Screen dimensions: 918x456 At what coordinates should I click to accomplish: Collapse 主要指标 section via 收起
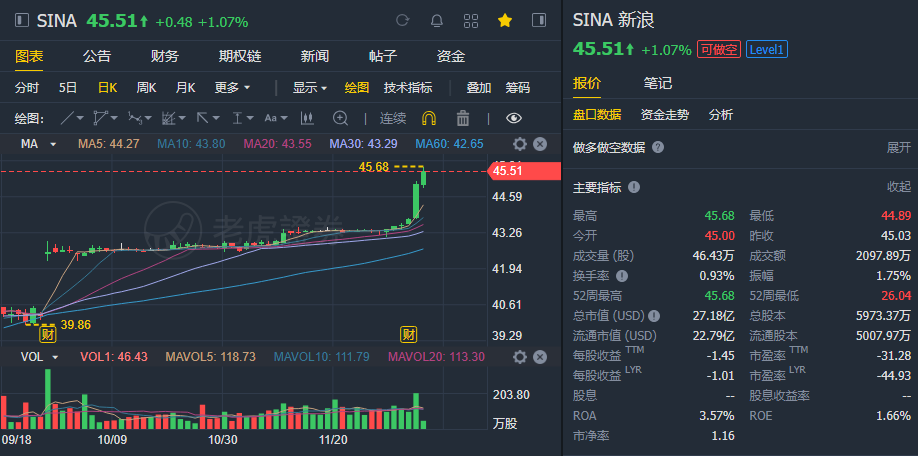pyautogui.click(x=899, y=187)
